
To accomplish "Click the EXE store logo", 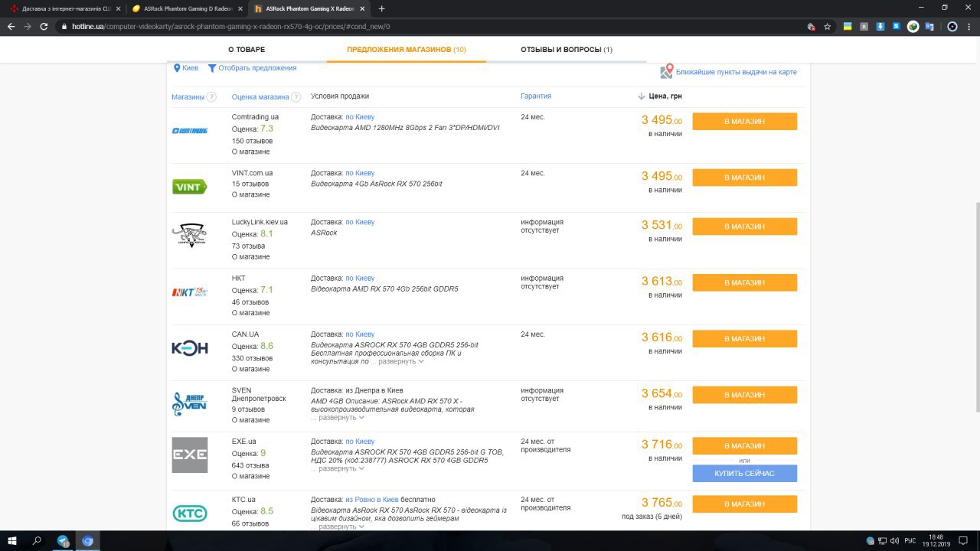I will click(190, 455).
